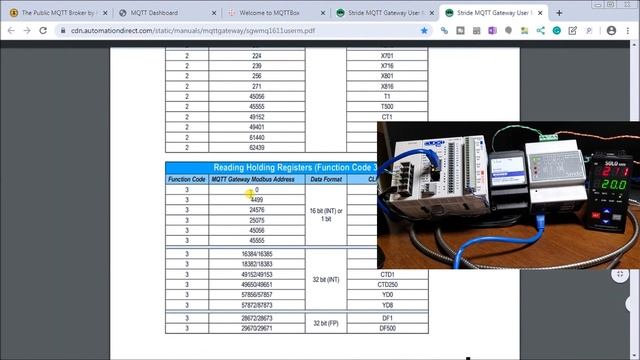Click the address cell 25075

point(257,220)
